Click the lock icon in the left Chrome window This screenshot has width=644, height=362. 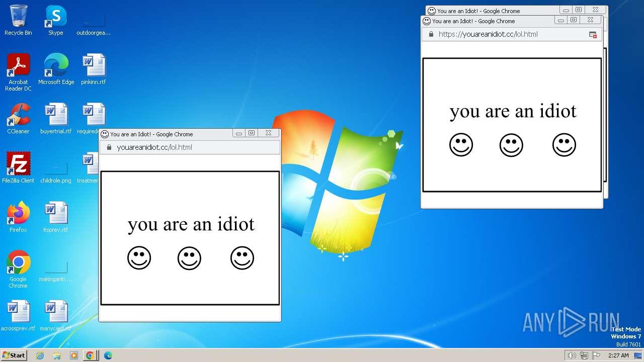tap(109, 147)
